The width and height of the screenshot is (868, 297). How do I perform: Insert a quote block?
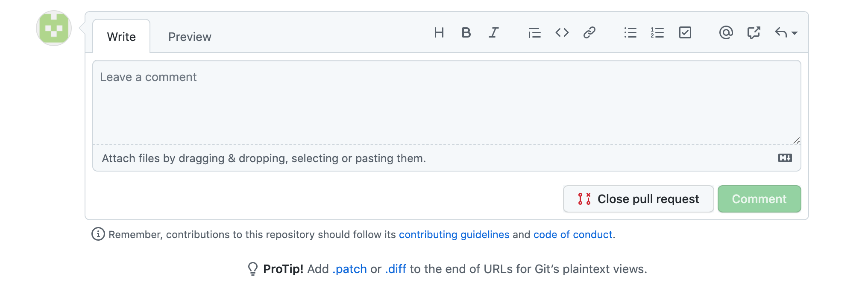click(534, 33)
